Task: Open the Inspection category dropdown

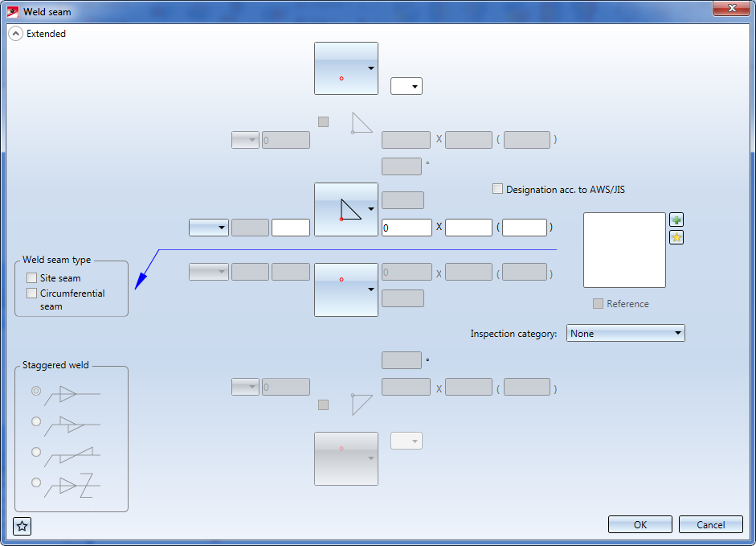Action: click(625, 333)
